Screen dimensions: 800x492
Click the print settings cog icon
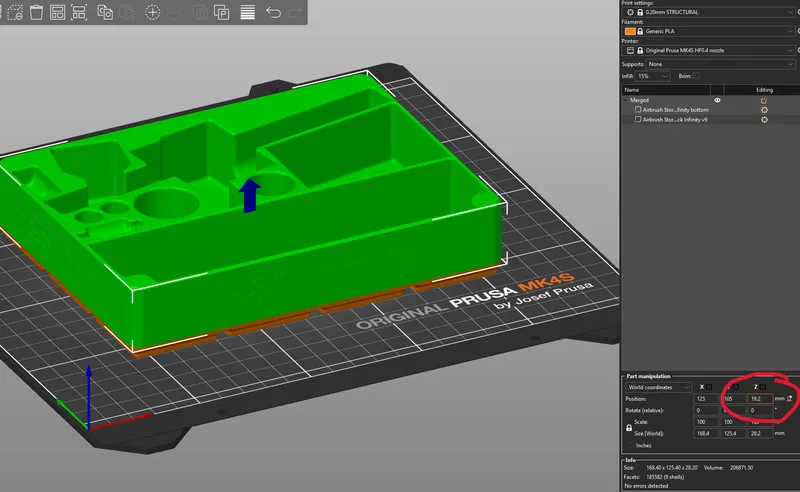click(x=630, y=12)
